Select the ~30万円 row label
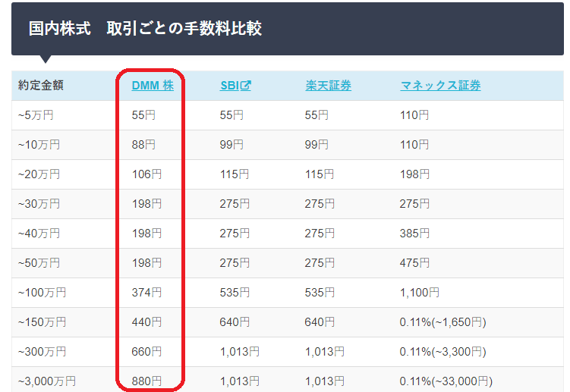This screenshot has height=392, width=570. coord(39,204)
